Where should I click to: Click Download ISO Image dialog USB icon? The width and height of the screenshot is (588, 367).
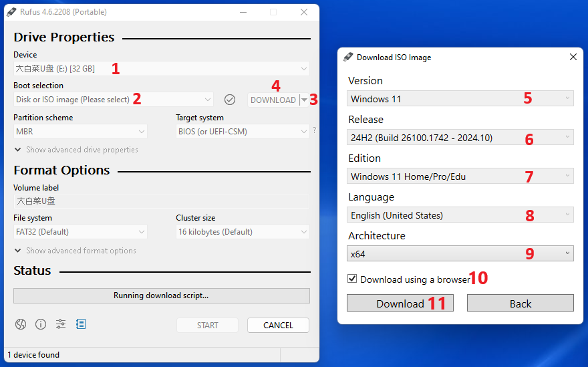tap(348, 57)
